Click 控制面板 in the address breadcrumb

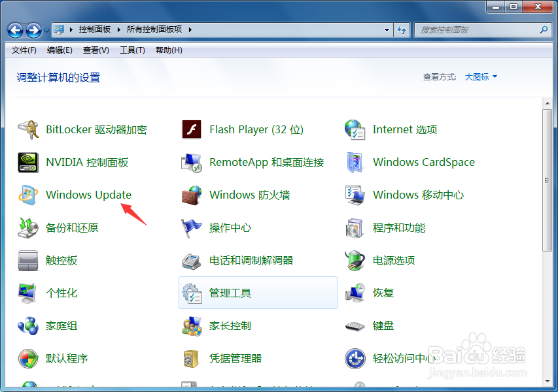95,29
